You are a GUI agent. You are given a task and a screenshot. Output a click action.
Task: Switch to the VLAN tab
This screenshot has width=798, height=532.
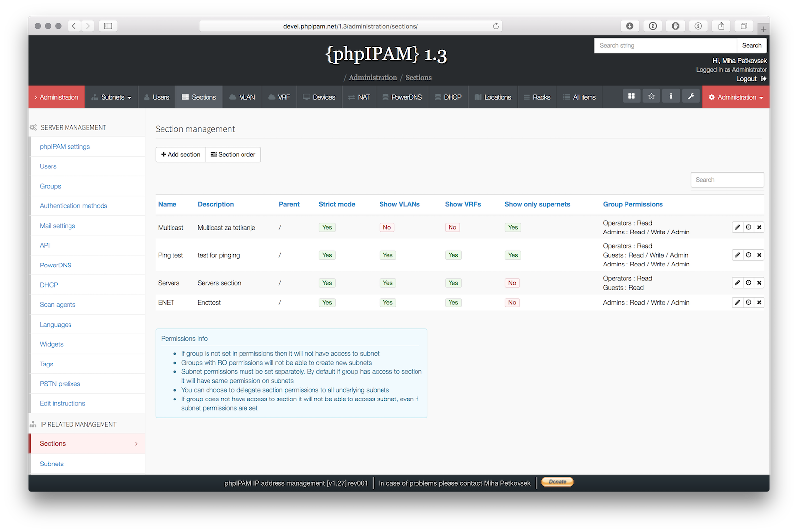coord(242,97)
